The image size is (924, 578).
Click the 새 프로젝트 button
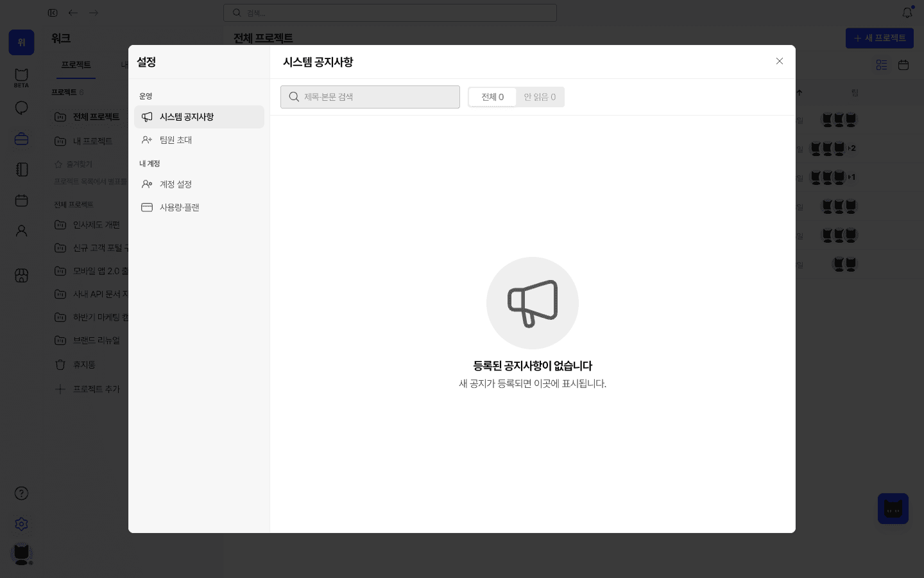(x=880, y=38)
